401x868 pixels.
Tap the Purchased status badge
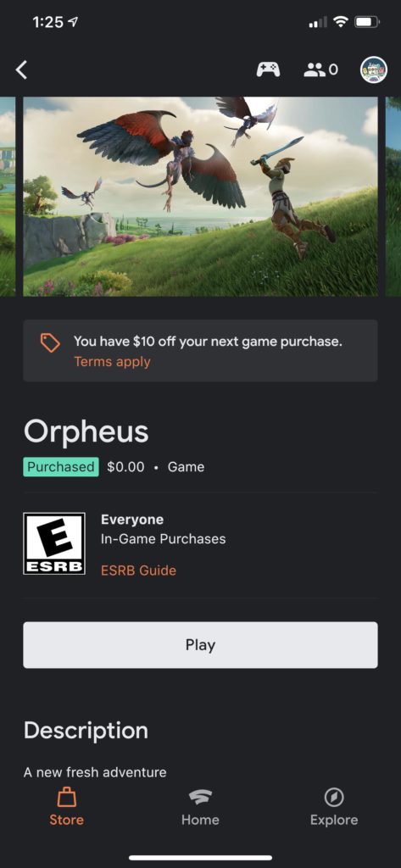tap(61, 467)
